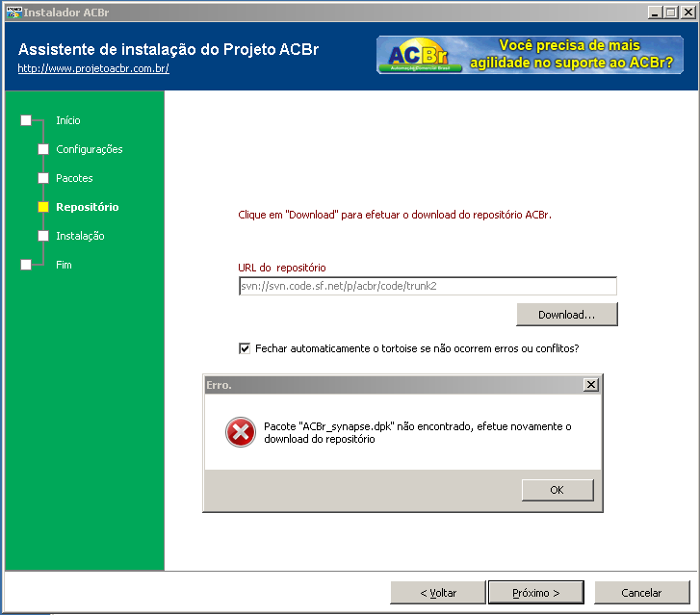The image size is (700, 615).
Task: Click the 'Pacote ACBr_synapse.dpk não encontrado' message
Action: tap(418, 432)
